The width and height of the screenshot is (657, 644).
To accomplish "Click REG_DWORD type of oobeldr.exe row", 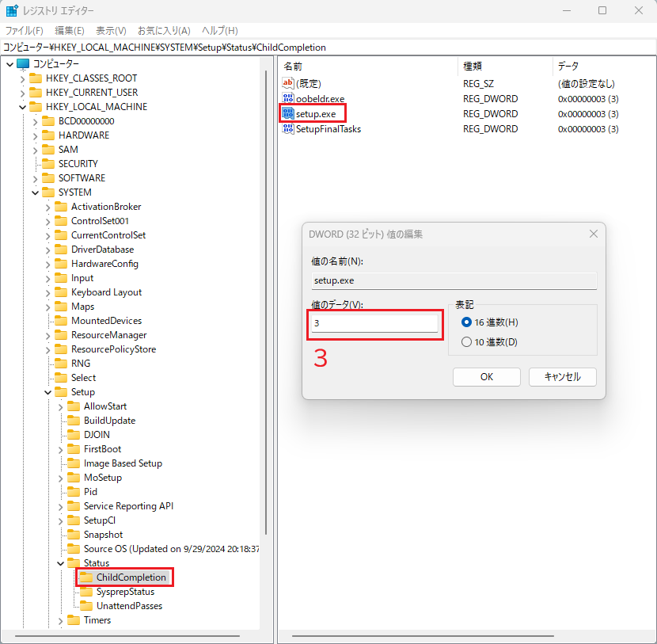I will point(490,98).
